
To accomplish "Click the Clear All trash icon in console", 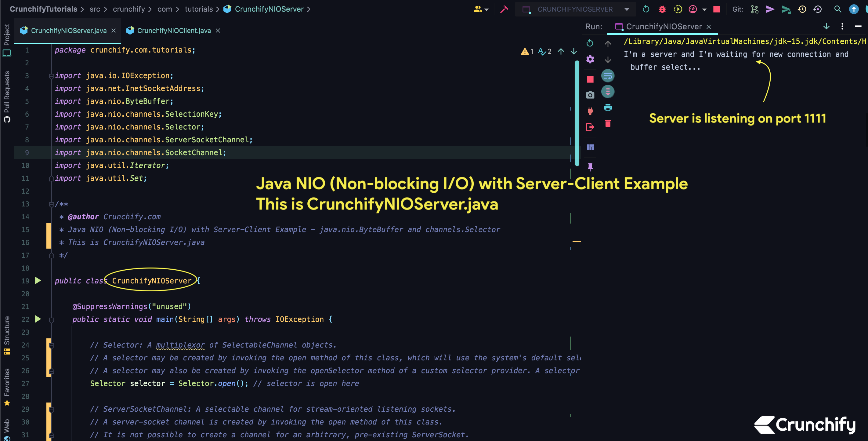I will pyautogui.click(x=608, y=123).
